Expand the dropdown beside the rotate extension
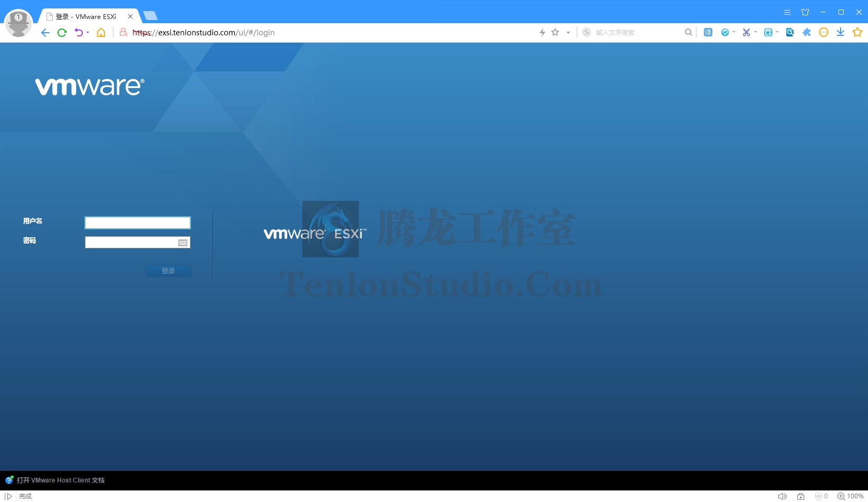 point(777,33)
